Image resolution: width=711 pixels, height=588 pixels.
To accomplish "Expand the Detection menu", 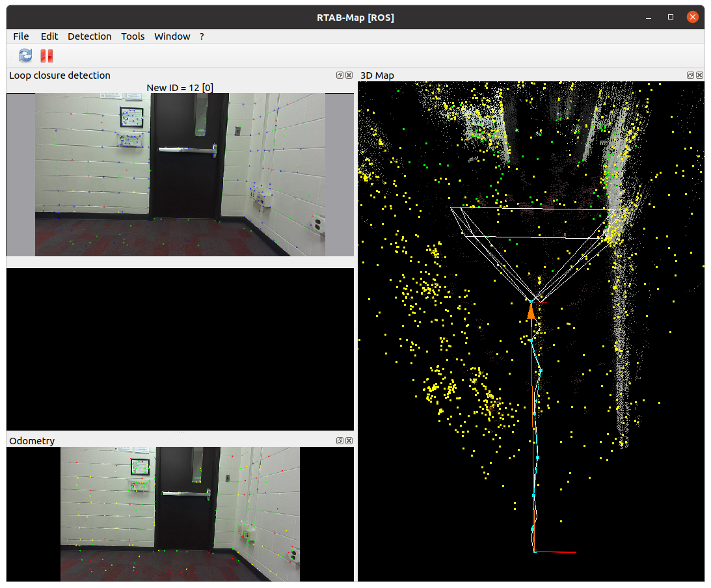I will [89, 36].
